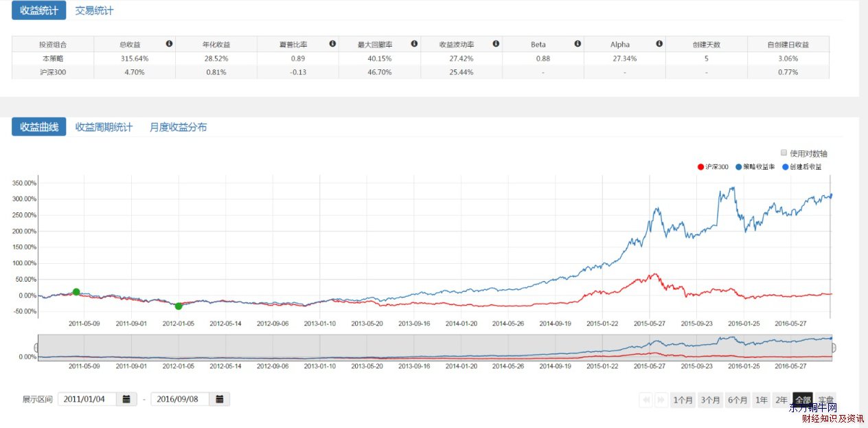This screenshot has height=428, width=868.
Task: Toggle the 沪深300 legend series
Action: pyautogui.click(x=713, y=167)
